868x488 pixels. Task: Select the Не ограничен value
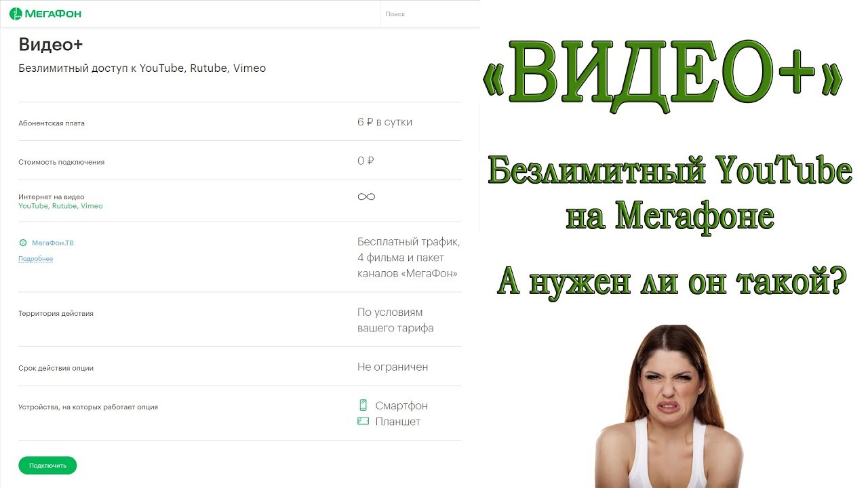click(x=393, y=367)
